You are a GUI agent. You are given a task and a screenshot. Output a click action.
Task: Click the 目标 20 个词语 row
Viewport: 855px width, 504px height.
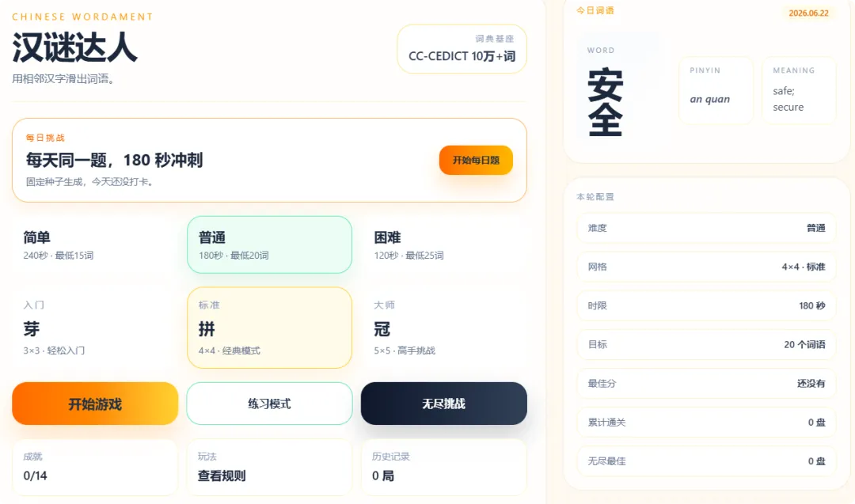[x=706, y=344]
